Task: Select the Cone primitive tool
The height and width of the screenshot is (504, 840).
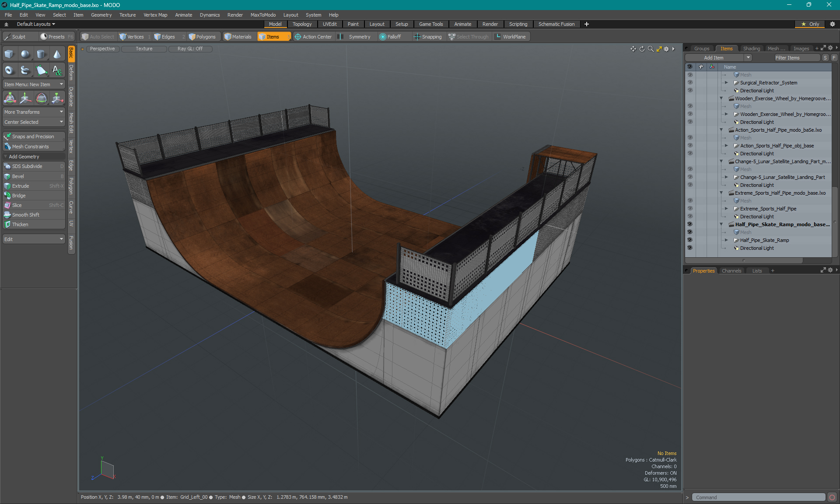Action: coord(57,54)
